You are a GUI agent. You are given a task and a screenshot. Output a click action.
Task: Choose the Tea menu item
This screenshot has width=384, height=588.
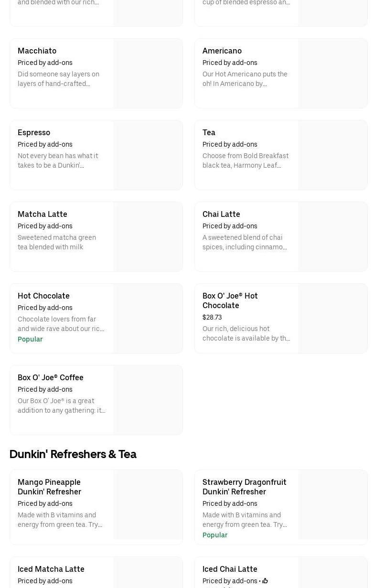pyautogui.click(x=209, y=132)
